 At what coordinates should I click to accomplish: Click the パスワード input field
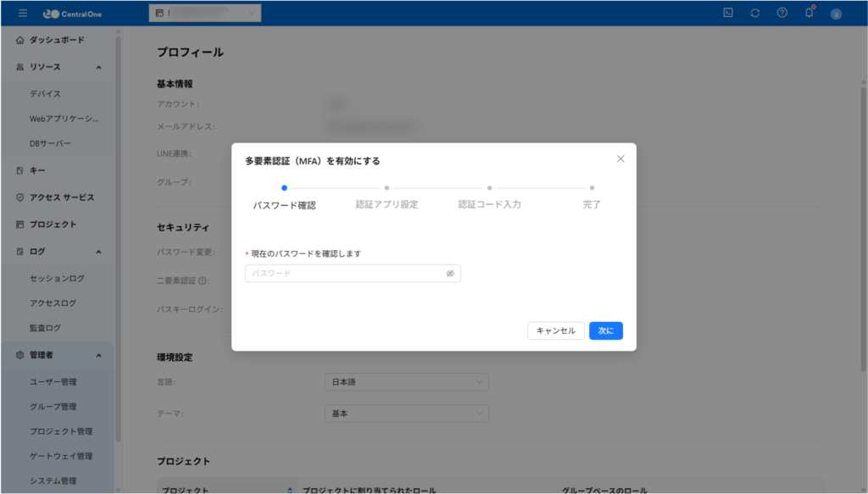point(343,274)
